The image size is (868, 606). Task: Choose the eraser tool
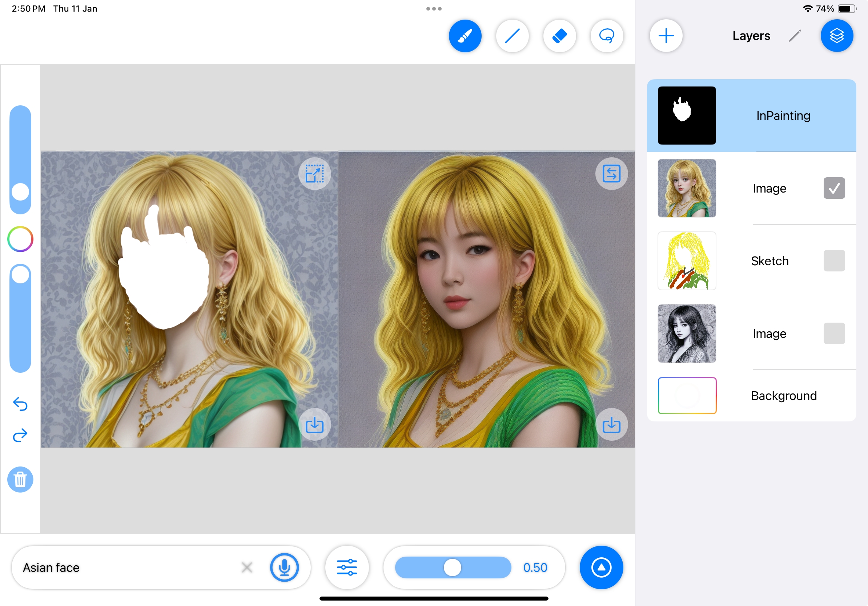coord(559,36)
